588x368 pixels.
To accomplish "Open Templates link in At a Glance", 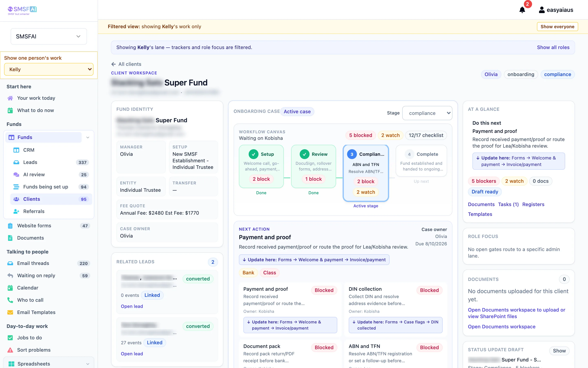I will point(480,214).
